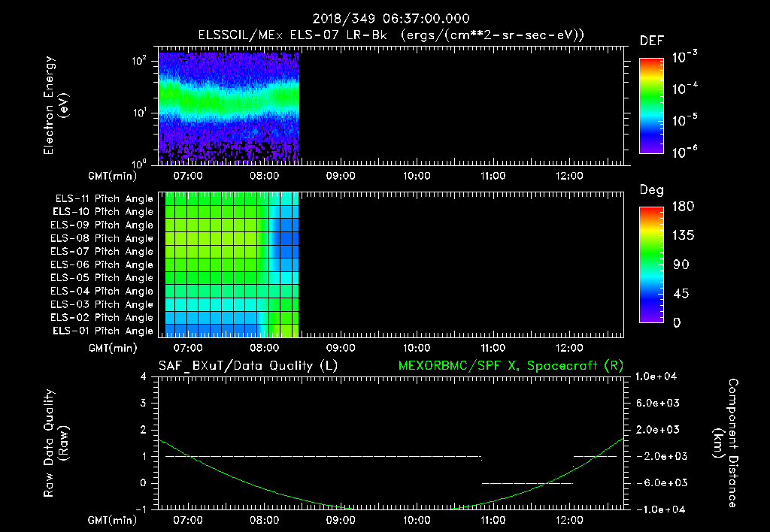Select the ELS-08 Pitch Angle row label

point(102,238)
